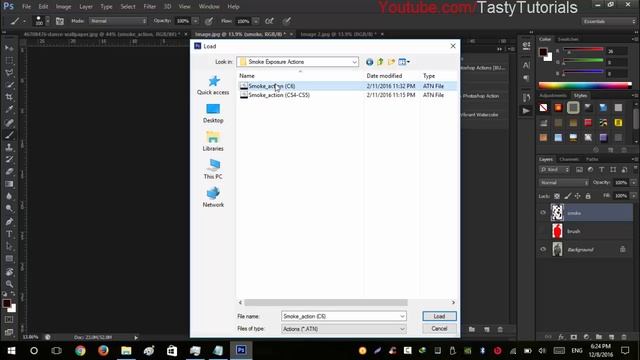The width and height of the screenshot is (640, 360).
Task: Toggle lock all for layer
Action: (x=588, y=196)
